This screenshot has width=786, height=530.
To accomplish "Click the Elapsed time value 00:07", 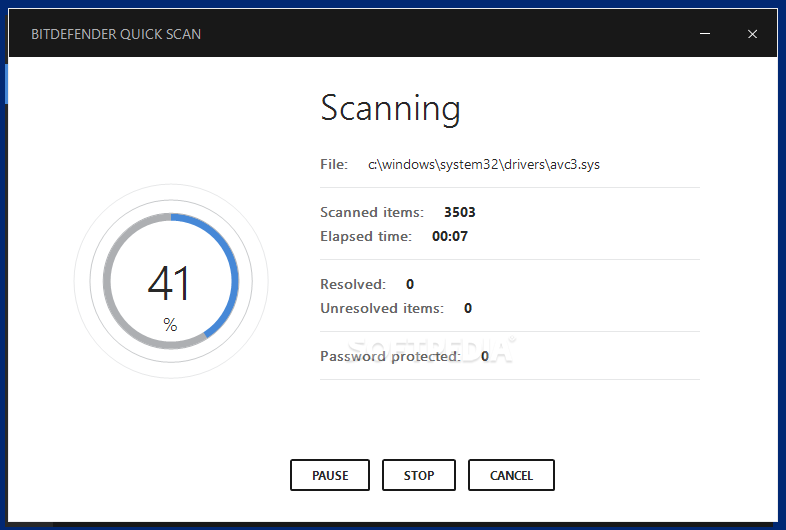I will (x=450, y=236).
